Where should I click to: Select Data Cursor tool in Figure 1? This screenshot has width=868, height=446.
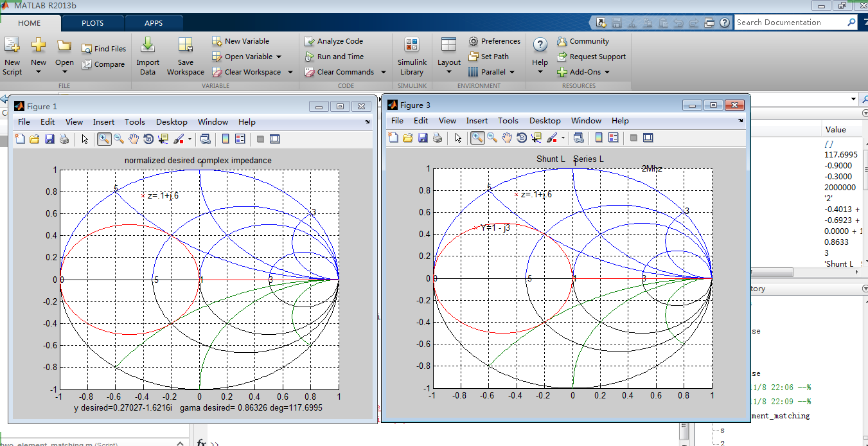pyautogui.click(x=163, y=139)
